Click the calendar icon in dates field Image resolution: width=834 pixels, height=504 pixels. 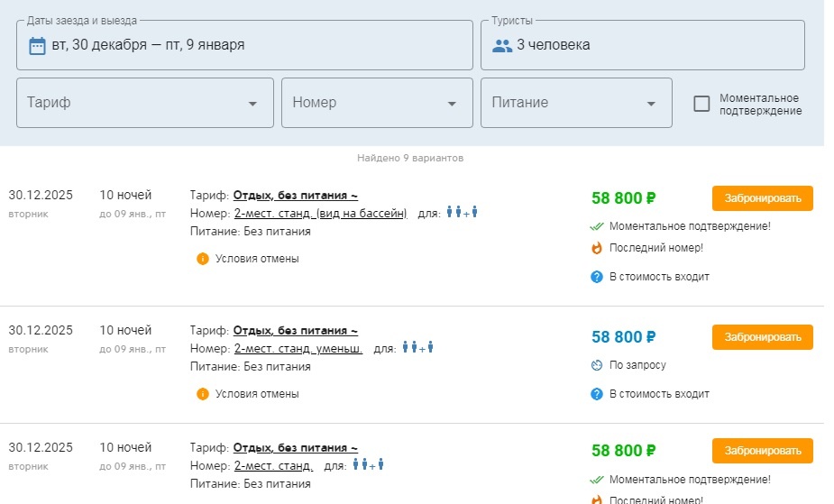37,45
